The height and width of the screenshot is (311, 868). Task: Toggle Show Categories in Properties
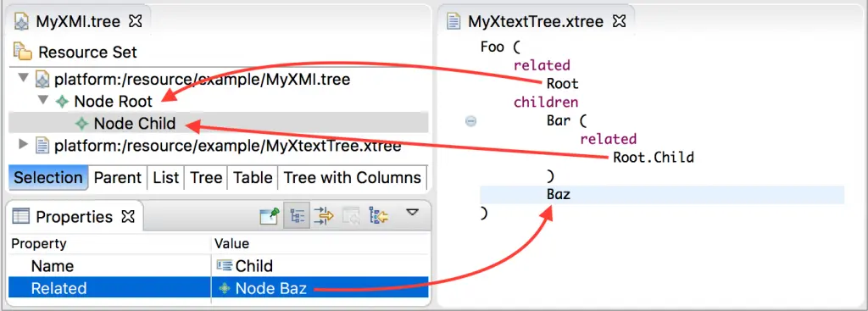click(x=297, y=216)
